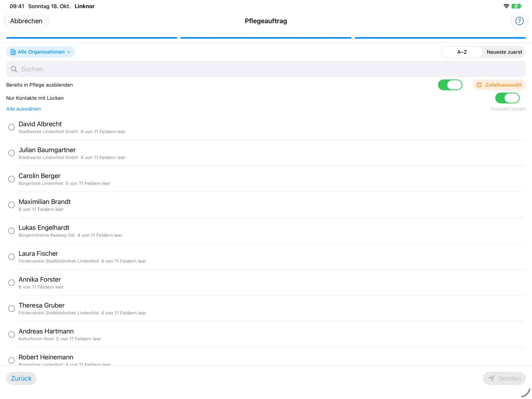Switch sorting to 'Neueste zuerst'
The height and width of the screenshot is (399, 532).
click(504, 52)
